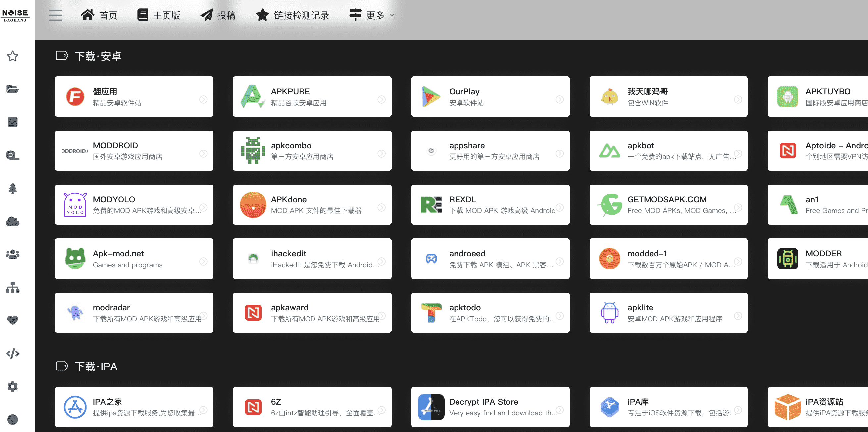Click the apkcombo pixel android icon
Screen dimensions: 868x432
coord(253,151)
